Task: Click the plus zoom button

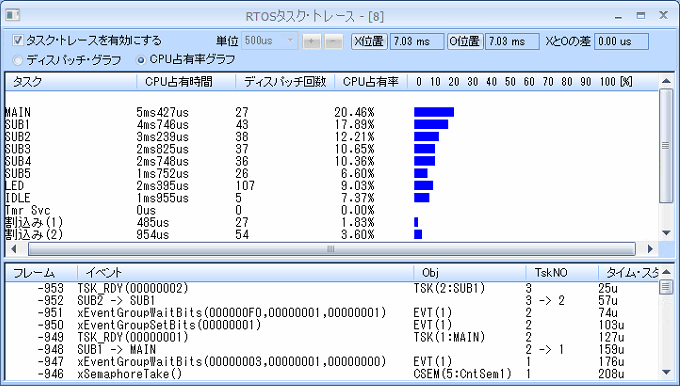Action: click(311, 42)
